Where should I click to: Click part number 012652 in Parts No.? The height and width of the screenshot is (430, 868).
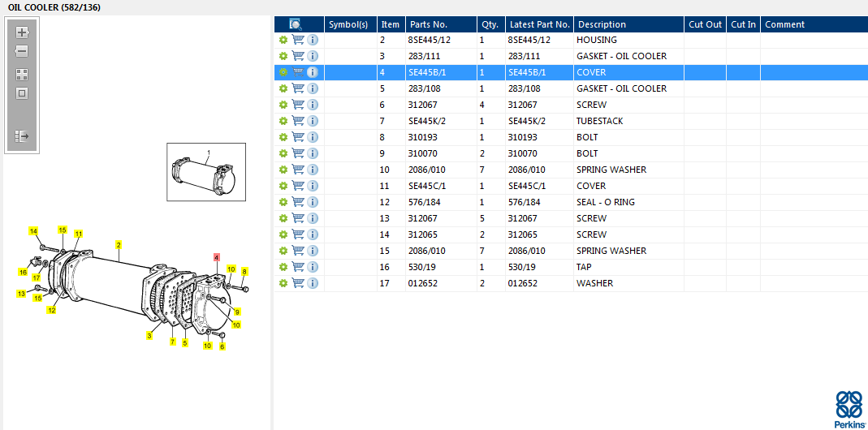[x=422, y=283]
